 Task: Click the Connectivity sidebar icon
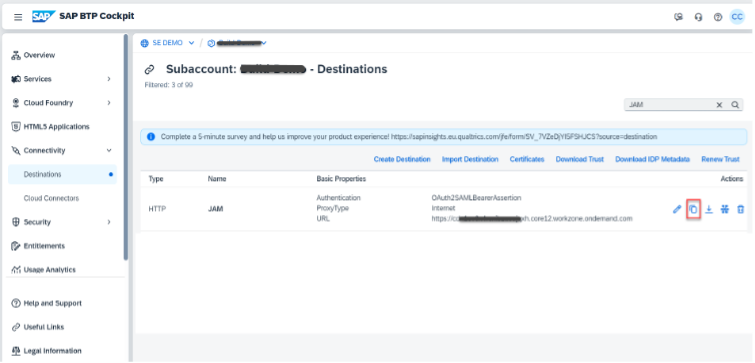coord(15,151)
